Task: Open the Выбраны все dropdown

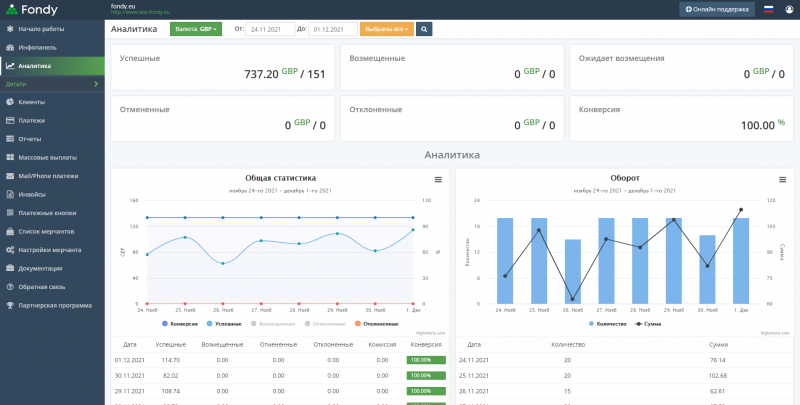Action: 385,29
